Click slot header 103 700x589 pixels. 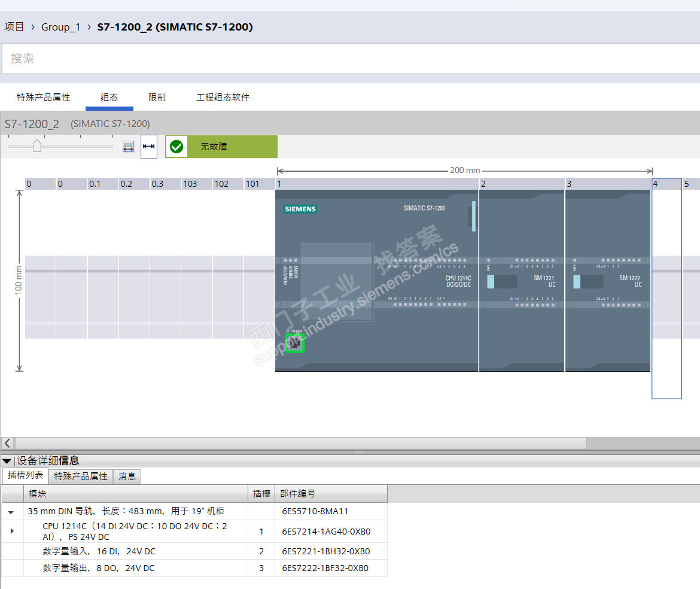(x=197, y=184)
